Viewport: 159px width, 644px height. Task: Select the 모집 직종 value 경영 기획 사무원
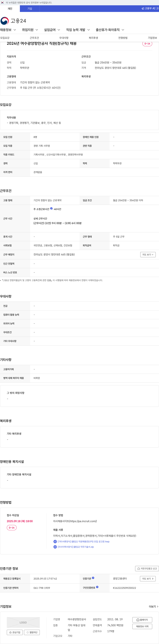tap(42, 146)
